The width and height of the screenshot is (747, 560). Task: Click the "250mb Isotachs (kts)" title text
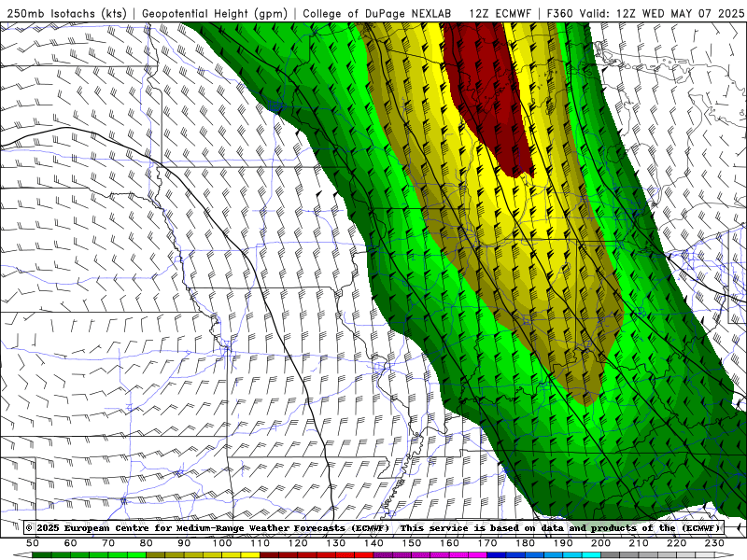click(66, 13)
